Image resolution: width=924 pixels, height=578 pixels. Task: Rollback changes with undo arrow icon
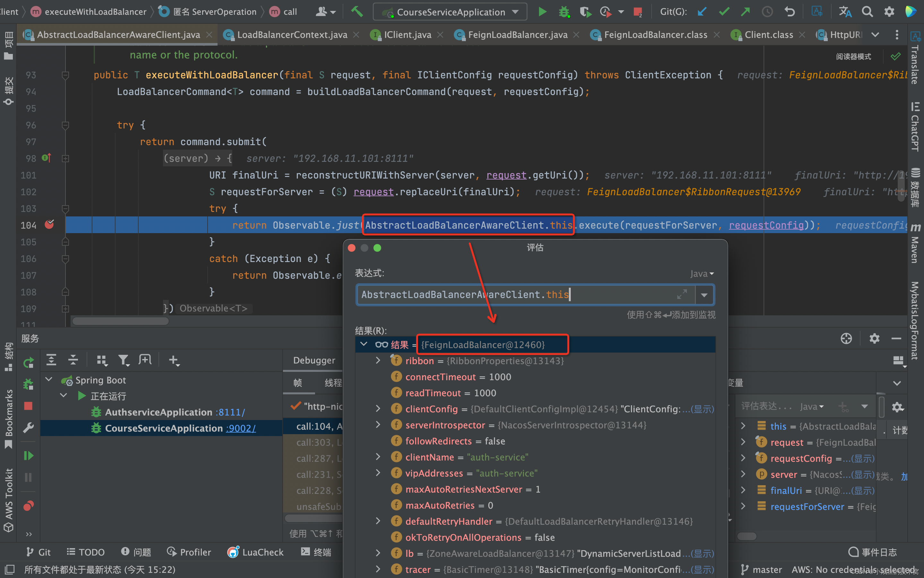click(789, 12)
